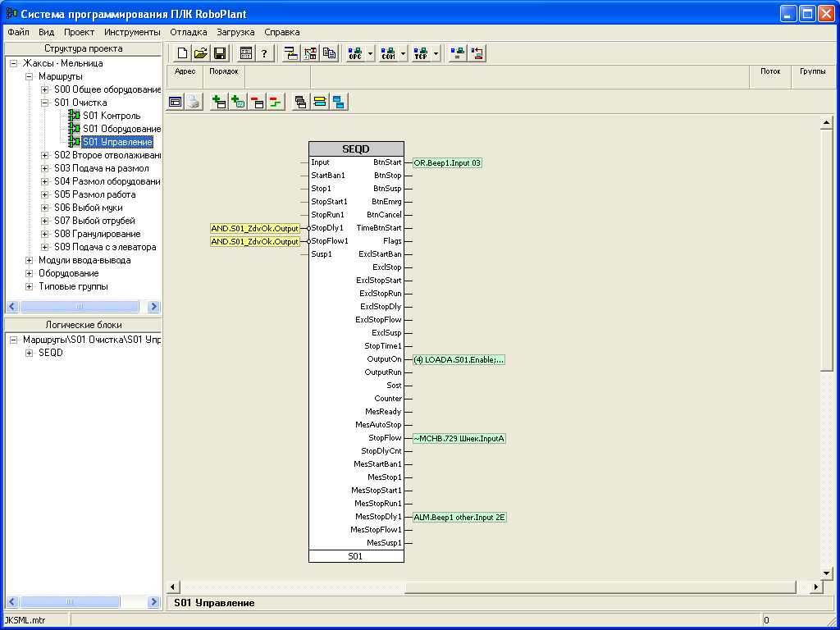This screenshot has width=840, height=630.
Task: Click the calculator icon in the toolbar
Action: pos(245,53)
